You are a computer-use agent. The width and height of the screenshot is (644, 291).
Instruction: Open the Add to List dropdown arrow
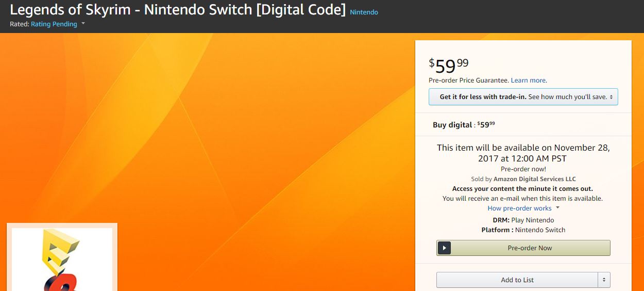point(604,280)
